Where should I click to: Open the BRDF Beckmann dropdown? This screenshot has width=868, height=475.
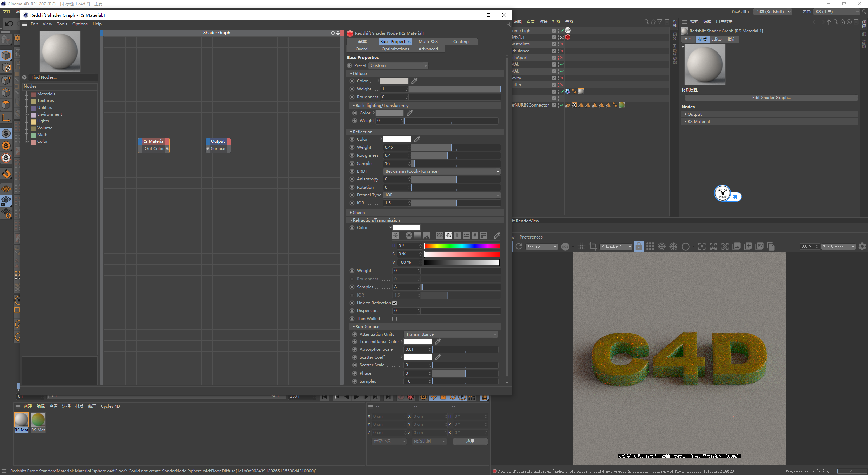tap(441, 171)
